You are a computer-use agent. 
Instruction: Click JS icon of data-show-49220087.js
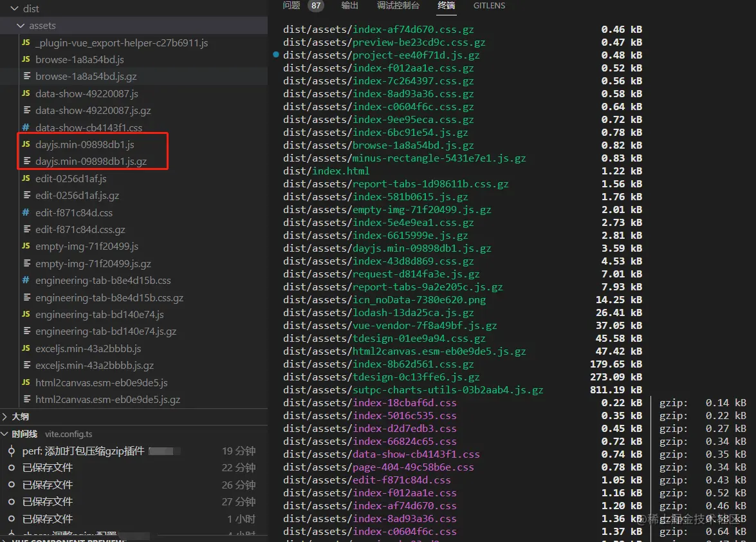coord(26,93)
